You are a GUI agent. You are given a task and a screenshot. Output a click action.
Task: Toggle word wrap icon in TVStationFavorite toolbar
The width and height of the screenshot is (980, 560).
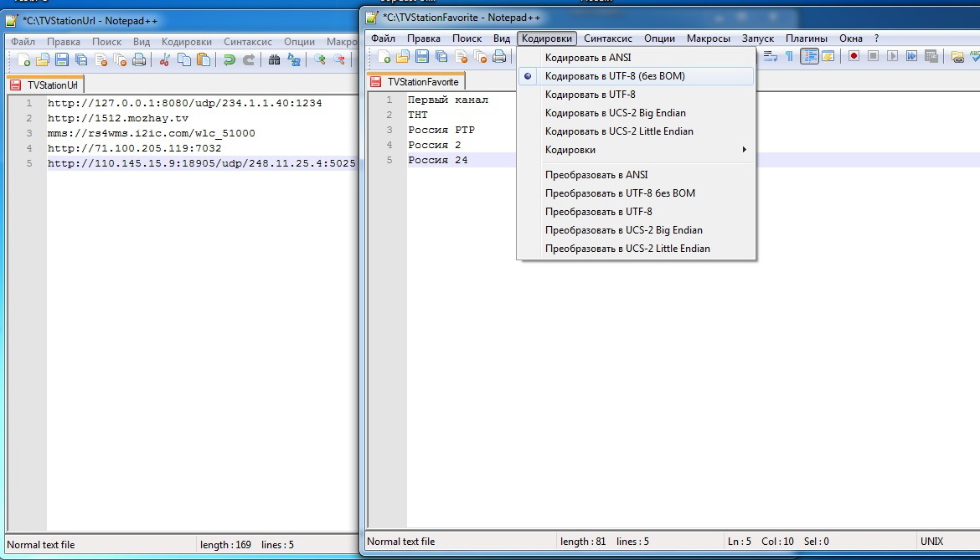(771, 57)
